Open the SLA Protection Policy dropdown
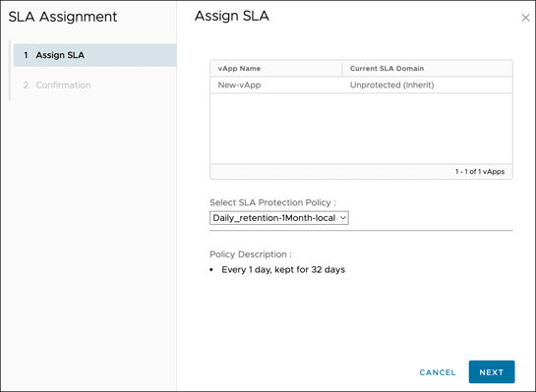This screenshot has height=392, width=536. pyautogui.click(x=279, y=218)
